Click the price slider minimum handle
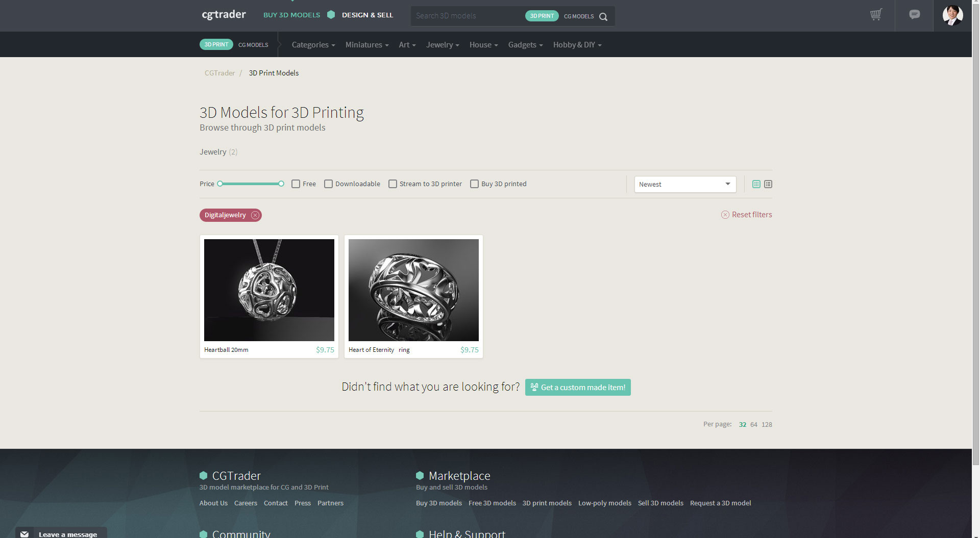Screen dimensions: 980x538 (x=220, y=184)
